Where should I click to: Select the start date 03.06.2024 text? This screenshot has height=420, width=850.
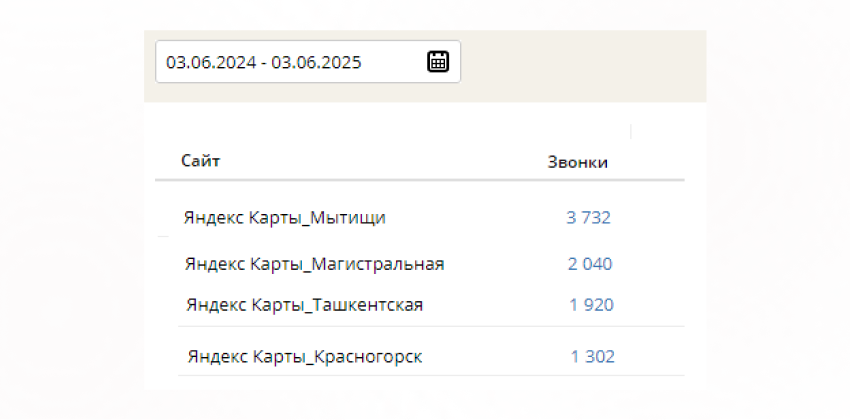click(x=211, y=62)
